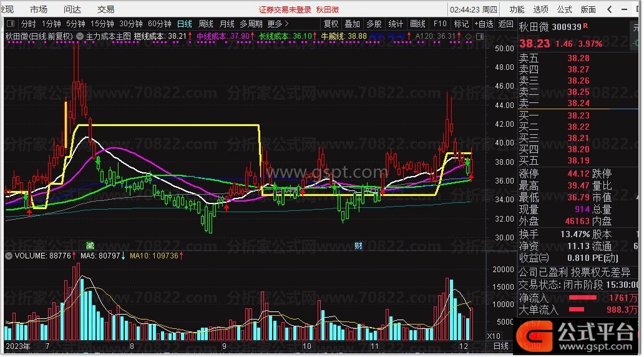The image size is (644, 357).
Task: Select the 1分钟 period
Action: (x=51, y=24)
